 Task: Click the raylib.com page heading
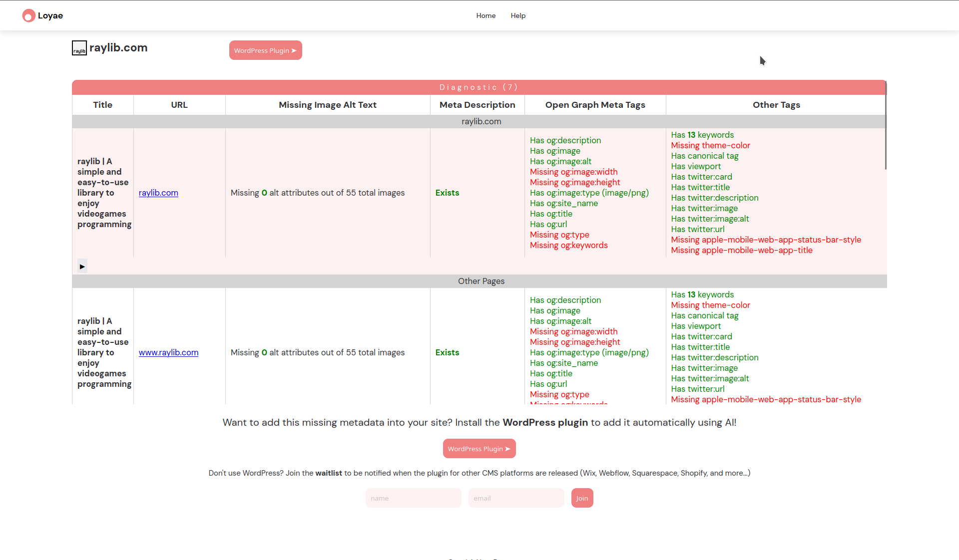coord(118,47)
